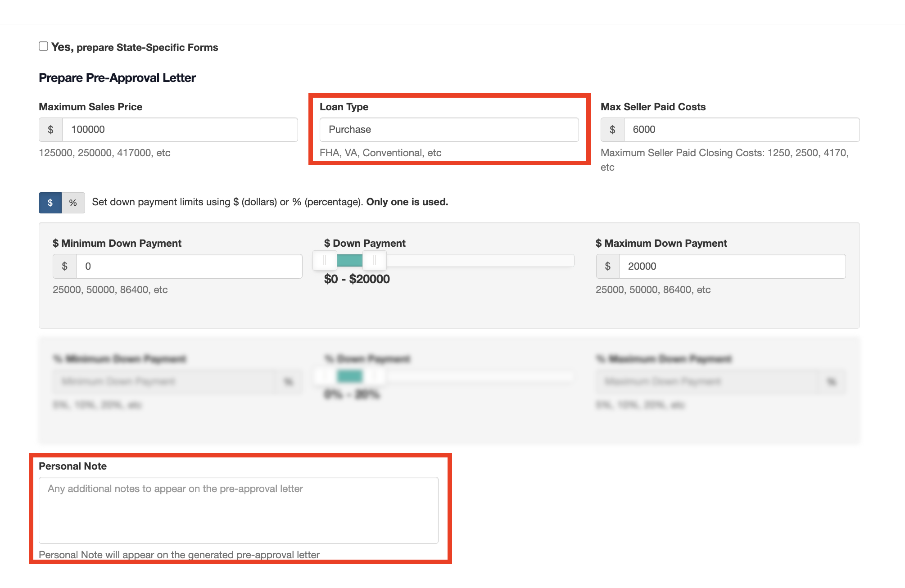
Task: Edit the Max Seller Paid Costs value
Action: 741,130
